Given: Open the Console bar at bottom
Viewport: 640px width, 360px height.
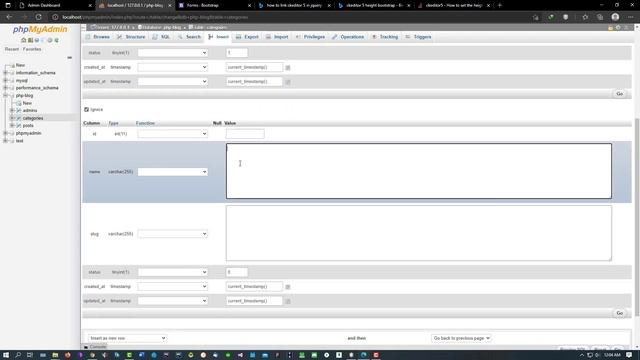Looking at the screenshot, I should pos(95,347).
